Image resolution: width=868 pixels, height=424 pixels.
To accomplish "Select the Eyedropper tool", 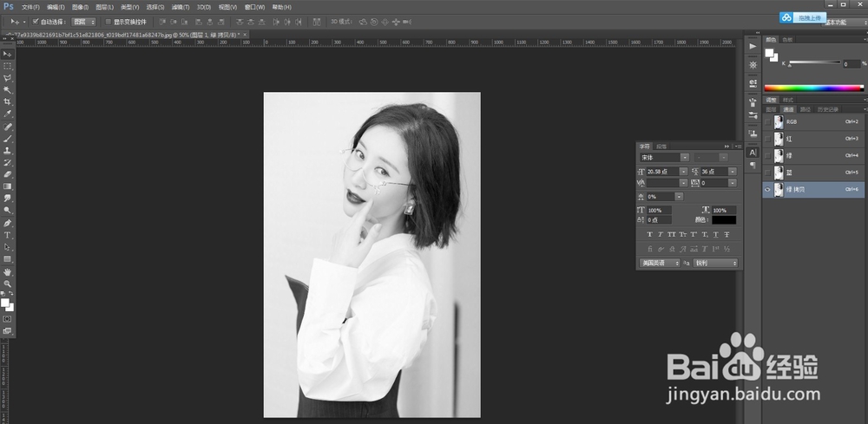I will click(7, 114).
